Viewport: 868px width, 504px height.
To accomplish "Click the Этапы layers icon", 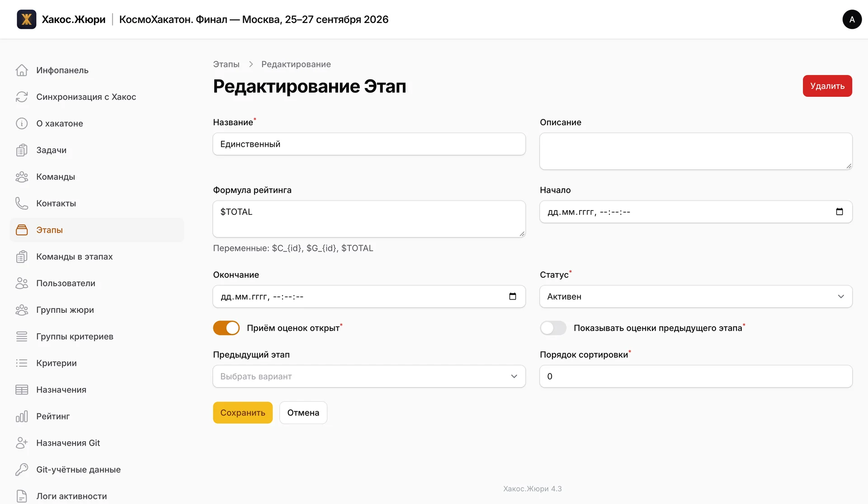I will [22, 230].
